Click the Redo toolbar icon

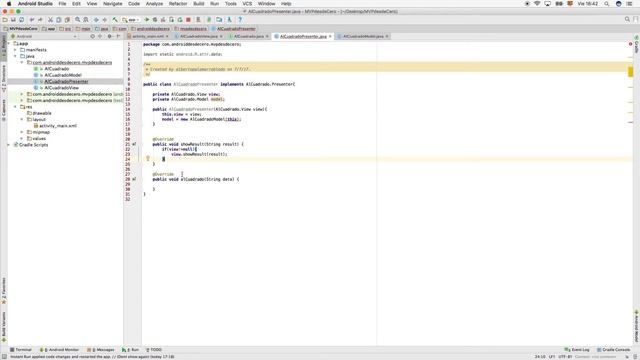tap(40, 20)
